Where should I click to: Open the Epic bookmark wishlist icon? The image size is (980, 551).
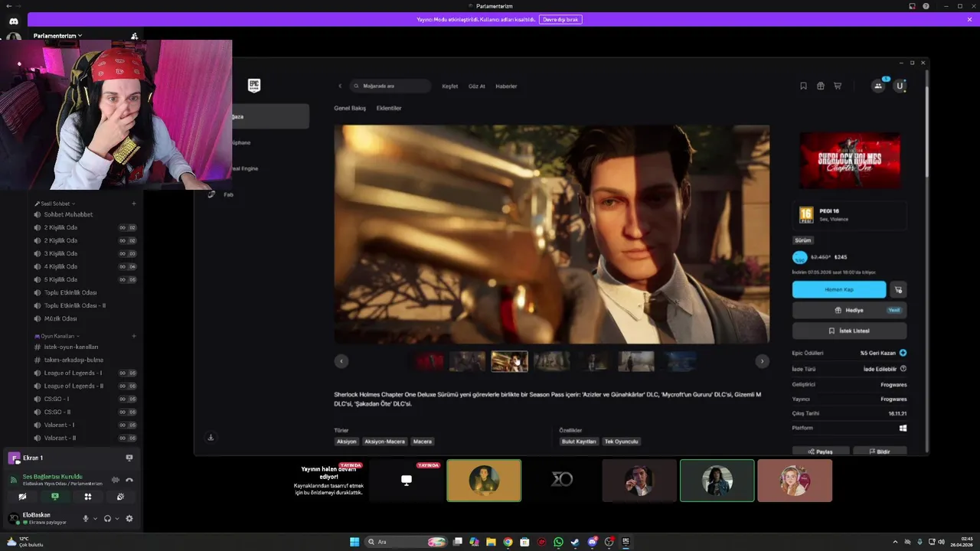coord(803,86)
